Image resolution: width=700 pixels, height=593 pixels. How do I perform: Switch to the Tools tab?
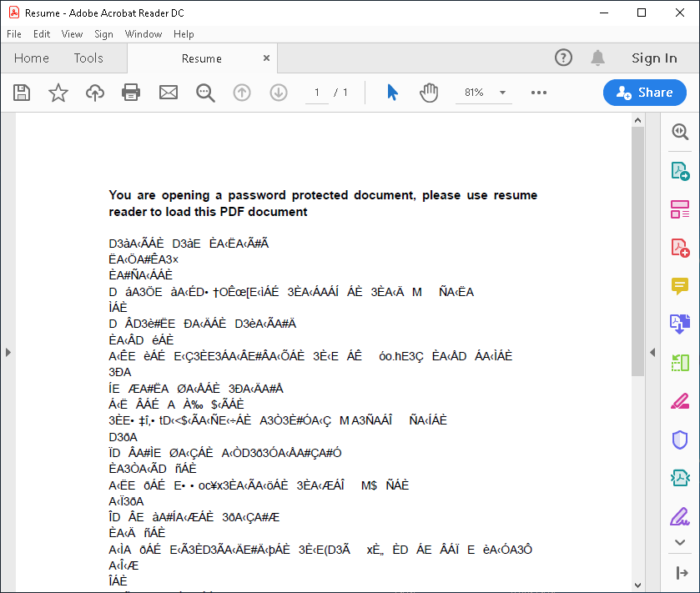pyautogui.click(x=88, y=58)
